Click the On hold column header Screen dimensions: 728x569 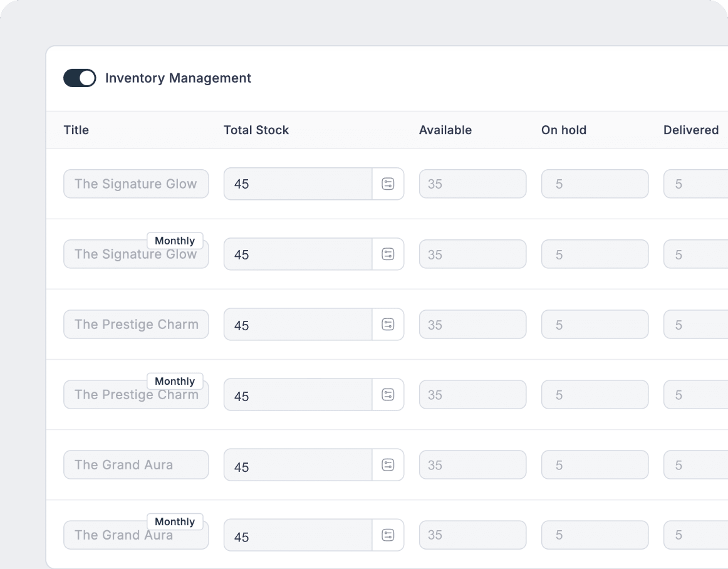pyautogui.click(x=563, y=130)
